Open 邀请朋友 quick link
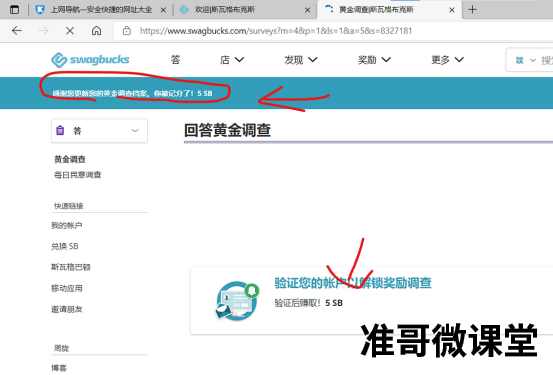Viewport: 553px width, 375px height. (67, 309)
